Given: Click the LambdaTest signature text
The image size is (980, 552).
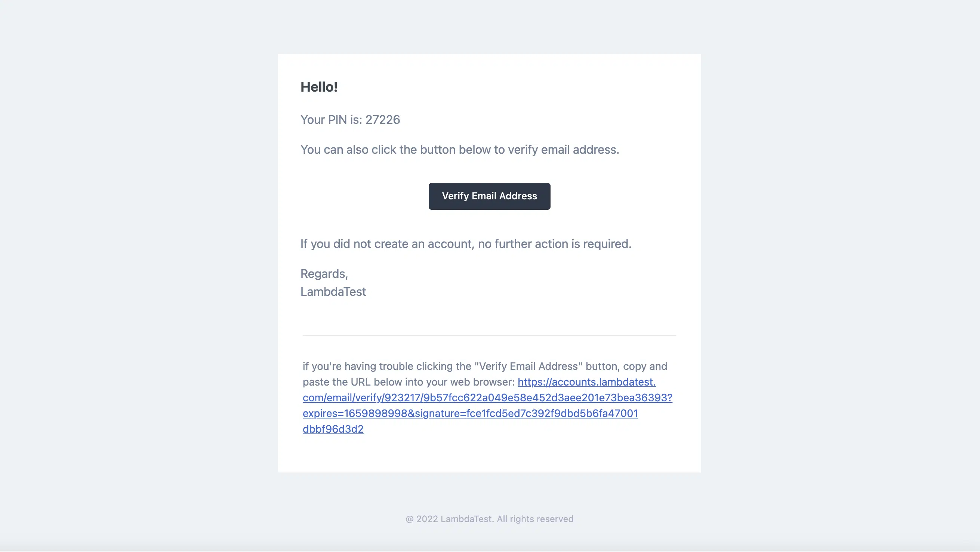Looking at the screenshot, I should [333, 292].
